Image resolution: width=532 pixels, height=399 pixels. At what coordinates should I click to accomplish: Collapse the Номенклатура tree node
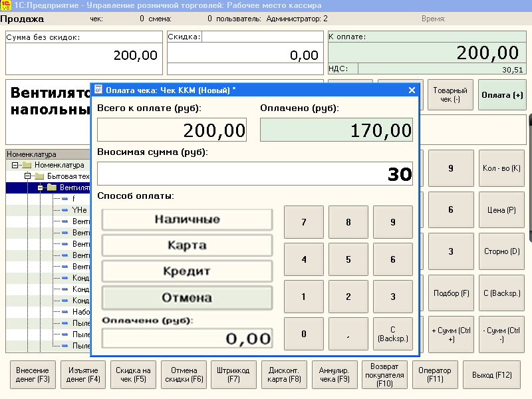15,165
